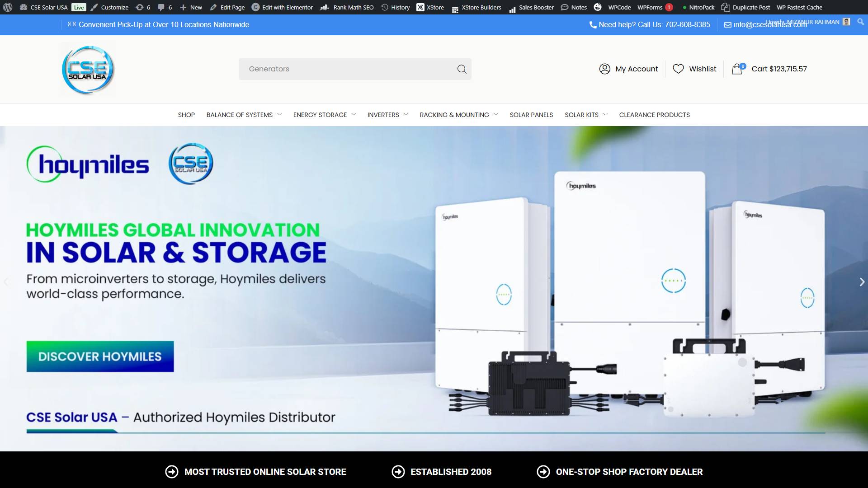Viewport: 868px width, 488px height.
Task: Click the admin bar search magnifier
Action: tap(860, 22)
